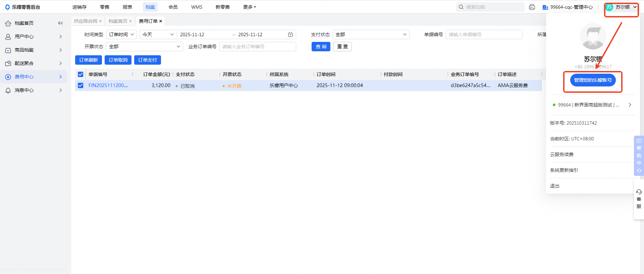The width and height of the screenshot is (644, 274).
Task: Click the printer icon in top bar
Action: point(532,7)
